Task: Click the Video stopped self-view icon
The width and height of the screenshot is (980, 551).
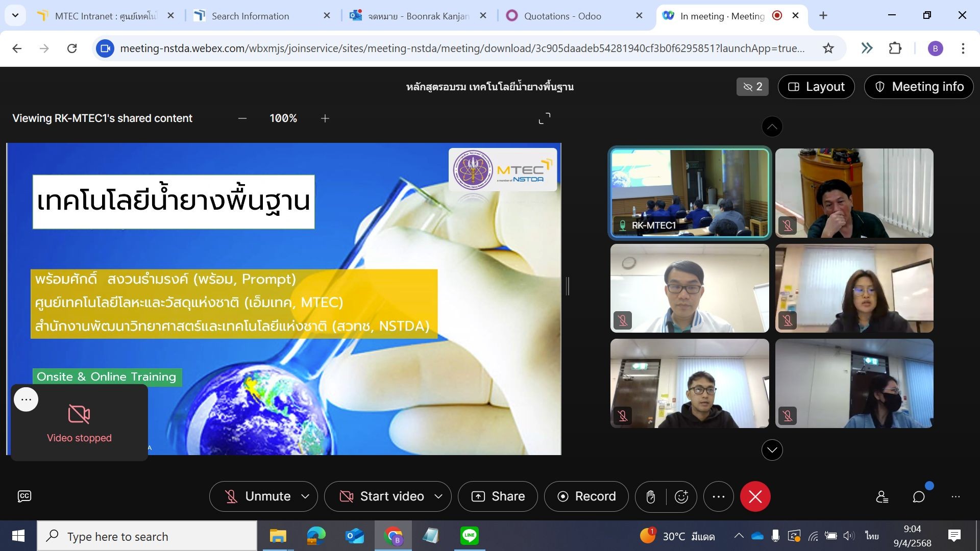Action: [79, 414]
